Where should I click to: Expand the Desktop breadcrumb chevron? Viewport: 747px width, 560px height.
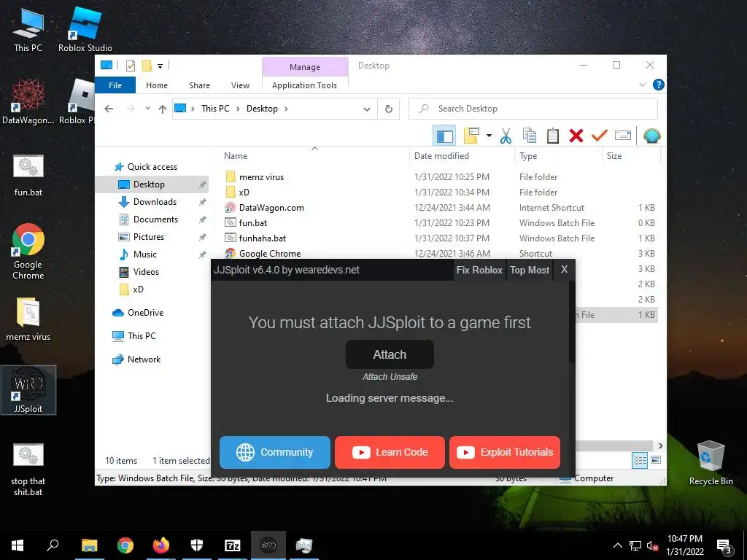(x=286, y=109)
